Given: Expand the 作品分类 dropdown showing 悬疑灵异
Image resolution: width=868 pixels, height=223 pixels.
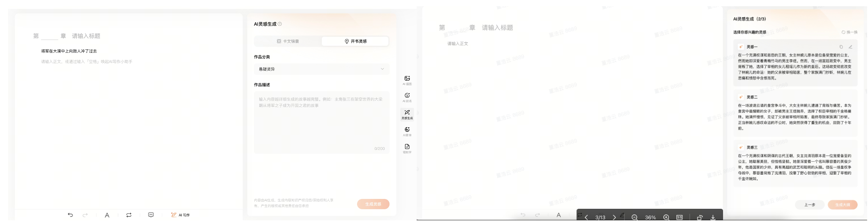Looking at the screenshot, I should [321, 69].
